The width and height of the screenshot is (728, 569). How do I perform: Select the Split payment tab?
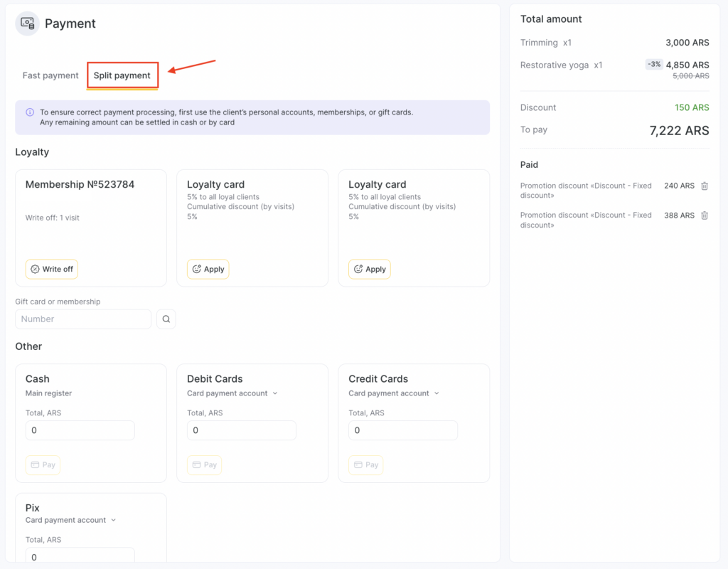point(122,75)
